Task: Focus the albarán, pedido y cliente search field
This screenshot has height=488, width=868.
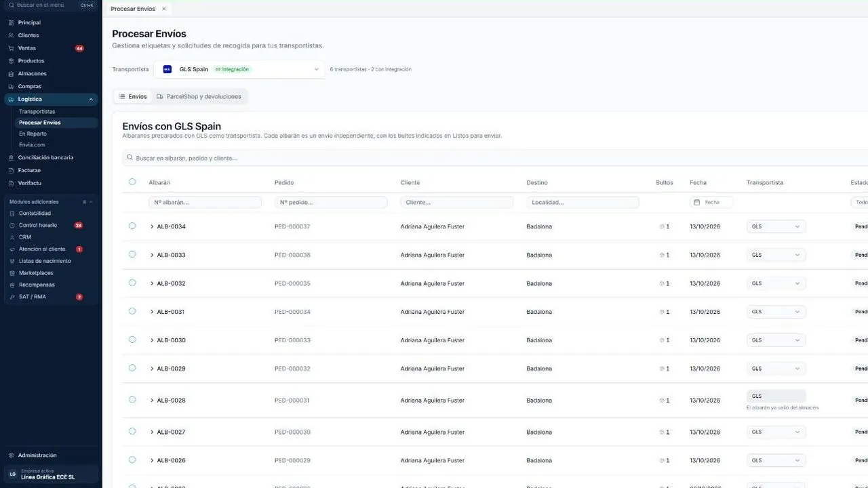Action: [x=495, y=158]
